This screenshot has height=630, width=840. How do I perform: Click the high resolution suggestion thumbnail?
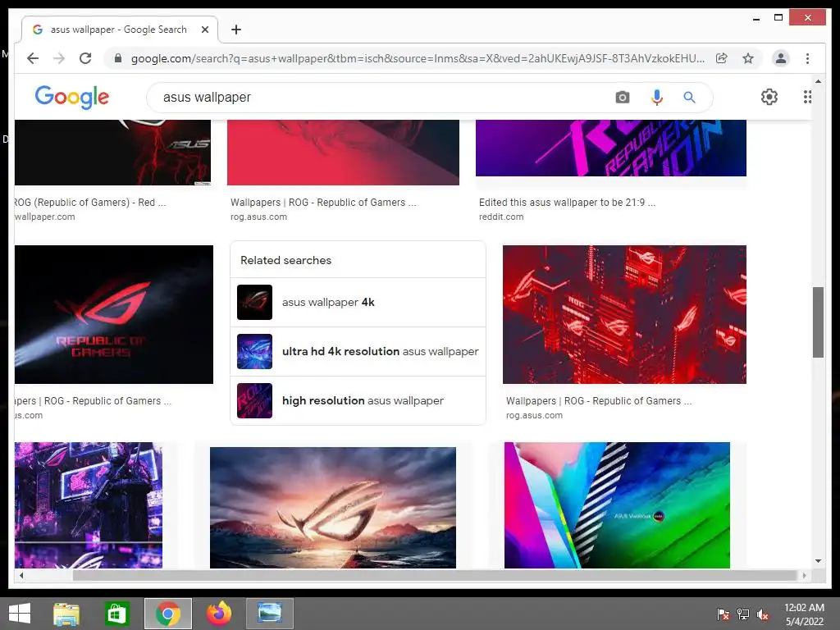pos(254,400)
